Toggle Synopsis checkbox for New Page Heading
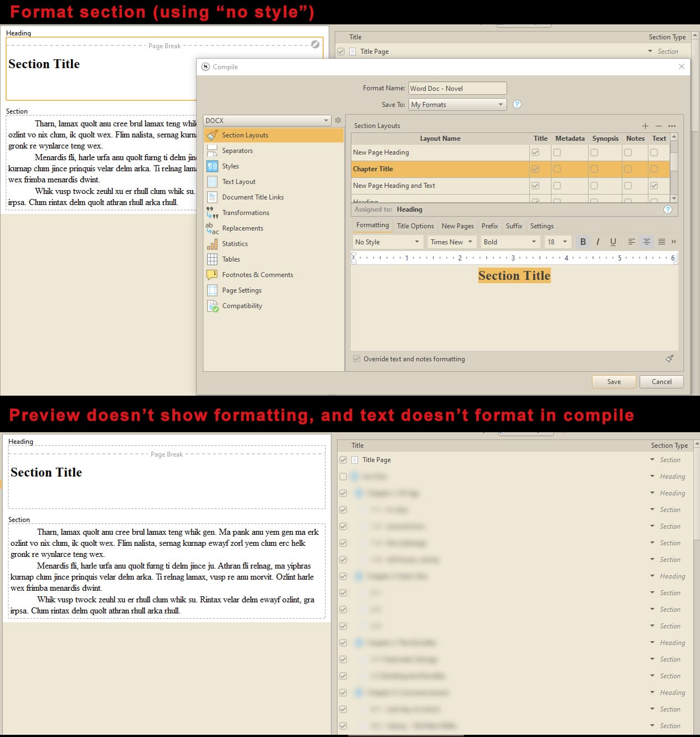Image resolution: width=700 pixels, height=737 pixels. 594,152
